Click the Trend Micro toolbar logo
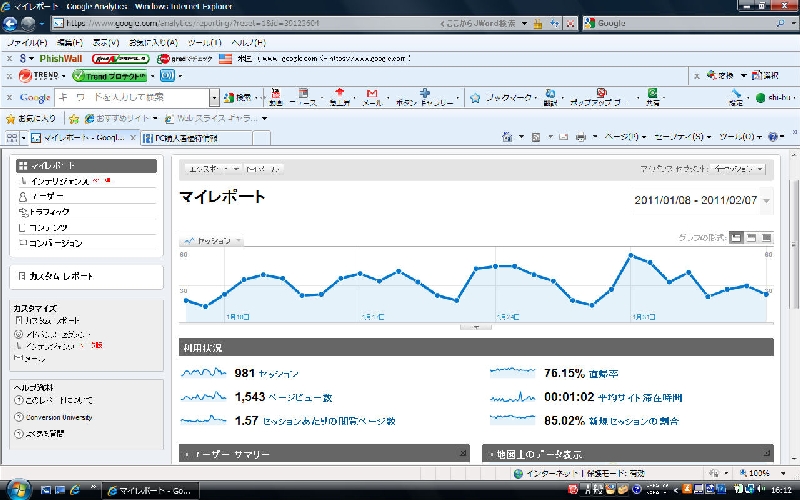The height and width of the screenshot is (500, 800). click(x=38, y=76)
